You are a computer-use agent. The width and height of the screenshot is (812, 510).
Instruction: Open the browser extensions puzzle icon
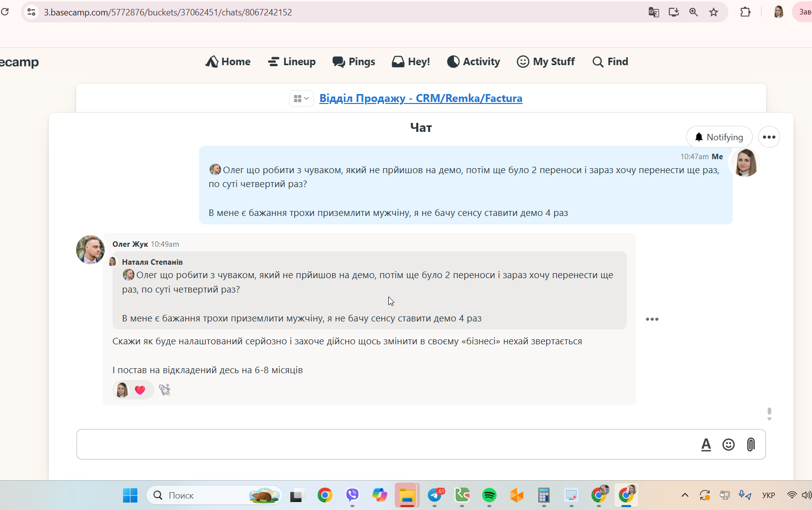(x=745, y=12)
